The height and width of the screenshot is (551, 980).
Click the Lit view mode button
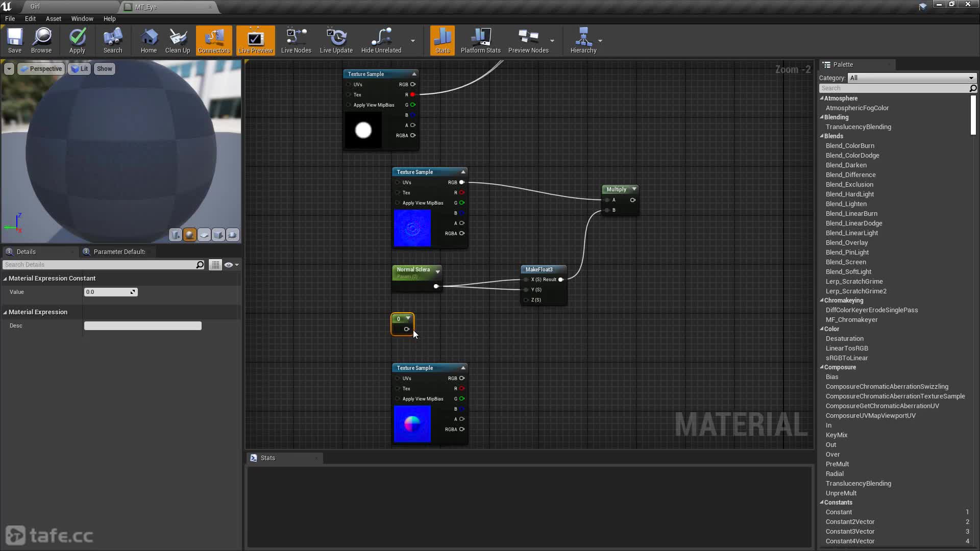(x=79, y=69)
